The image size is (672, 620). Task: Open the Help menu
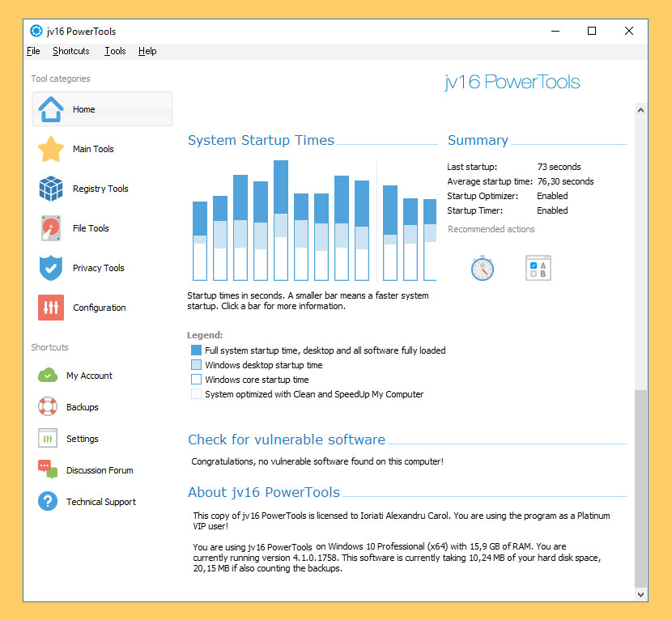click(x=147, y=51)
